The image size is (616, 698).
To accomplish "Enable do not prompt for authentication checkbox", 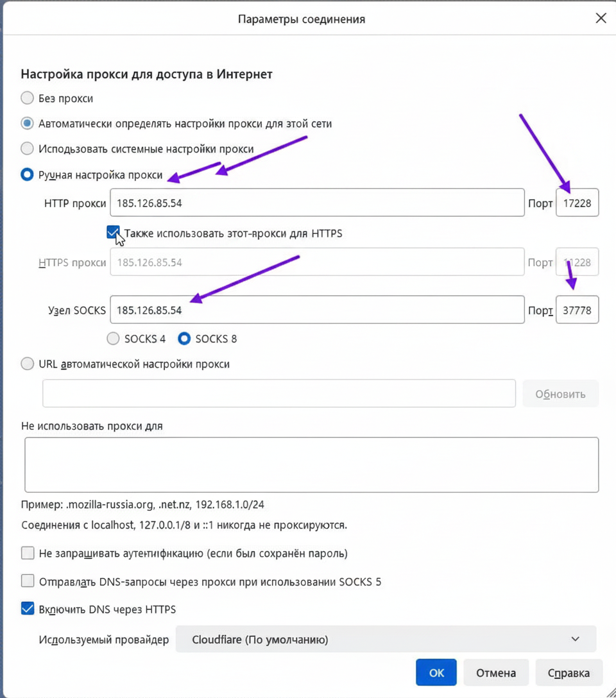I will 28,553.
